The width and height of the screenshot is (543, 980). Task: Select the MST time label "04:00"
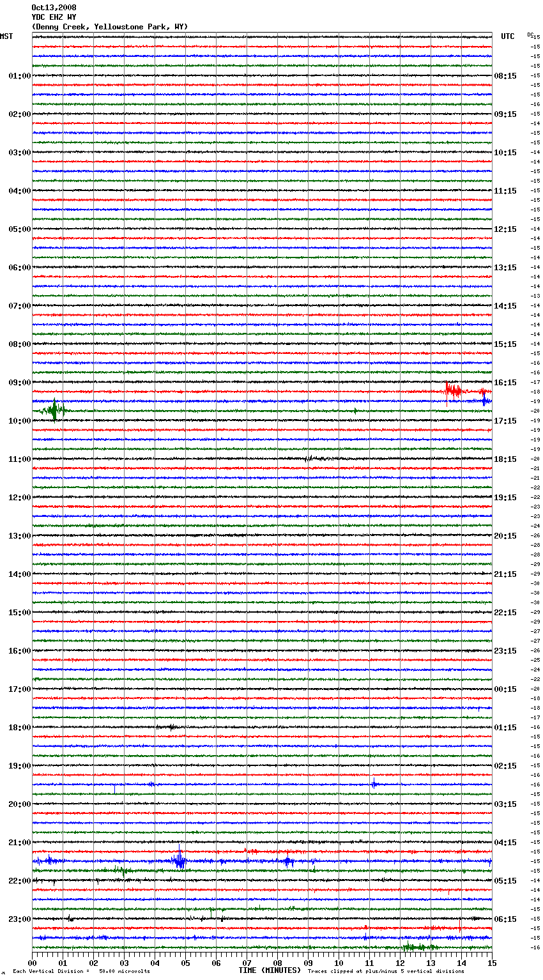(x=20, y=191)
